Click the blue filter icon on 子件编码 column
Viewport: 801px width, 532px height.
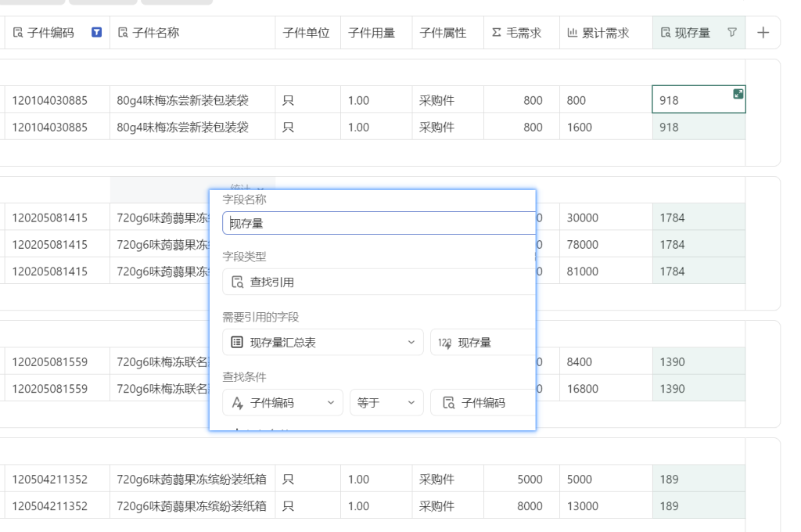96,33
